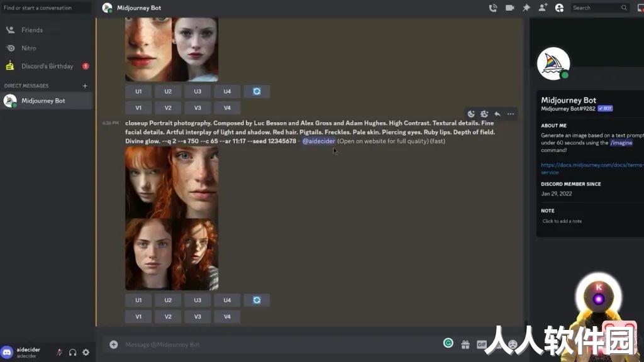Re-roll the upper image grid

pyautogui.click(x=257, y=92)
